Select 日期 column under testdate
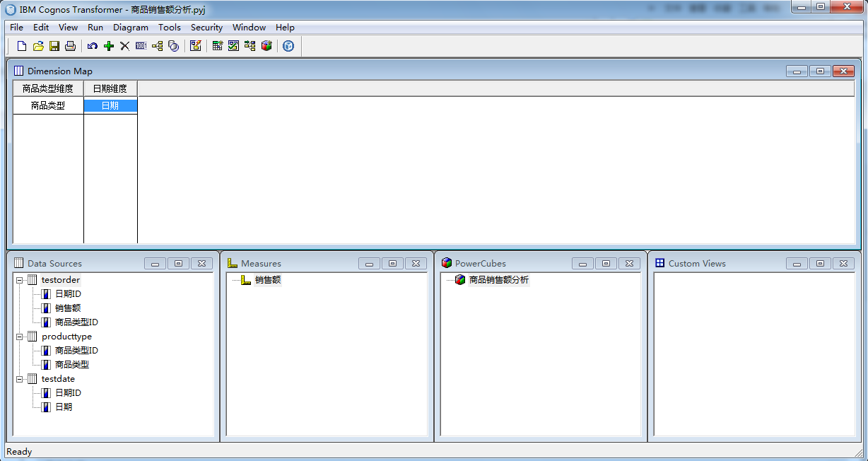Image resolution: width=868 pixels, height=461 pixels. pos(64,407)
